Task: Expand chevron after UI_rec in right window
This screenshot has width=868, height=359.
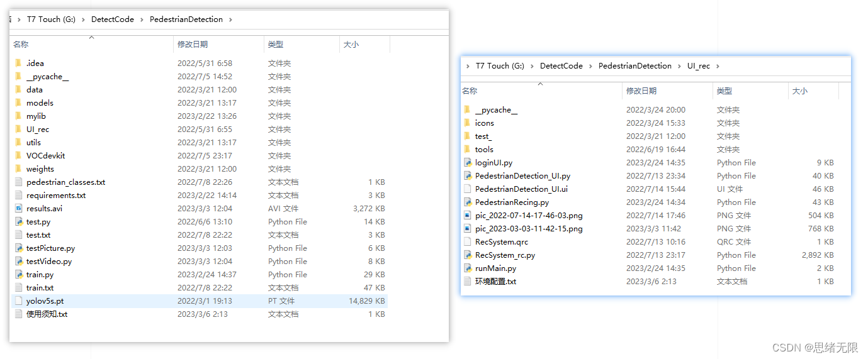Action: coord(718,66)
